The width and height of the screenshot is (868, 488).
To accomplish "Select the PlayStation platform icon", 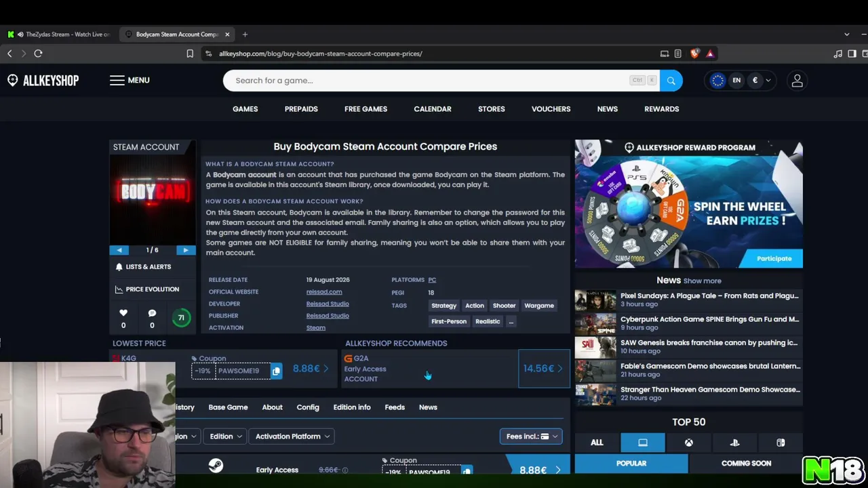I will [x=734, y=443].
